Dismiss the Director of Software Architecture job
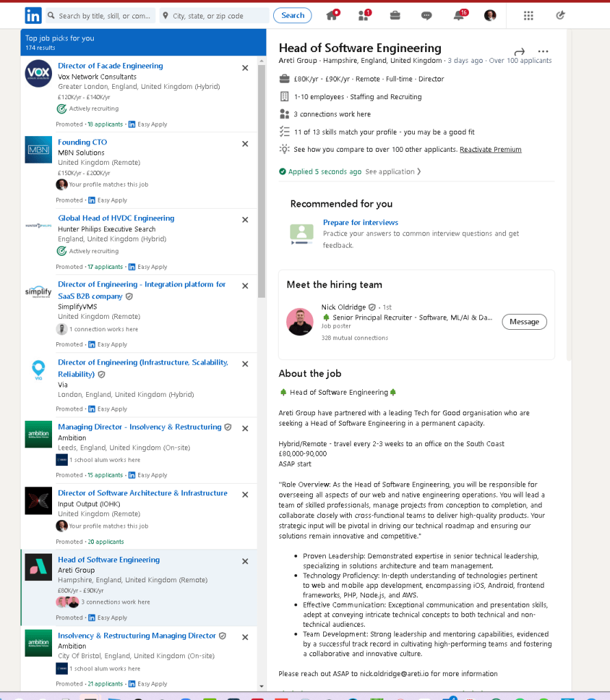The height and width of the screenshot is (700, 610). [245, 495]
